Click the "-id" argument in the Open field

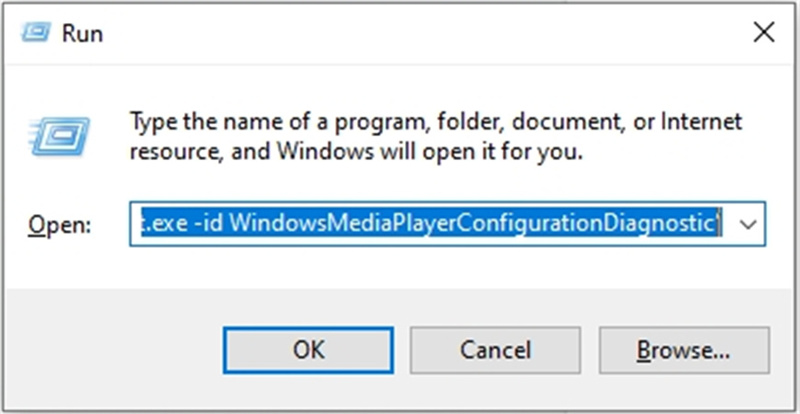209,225
